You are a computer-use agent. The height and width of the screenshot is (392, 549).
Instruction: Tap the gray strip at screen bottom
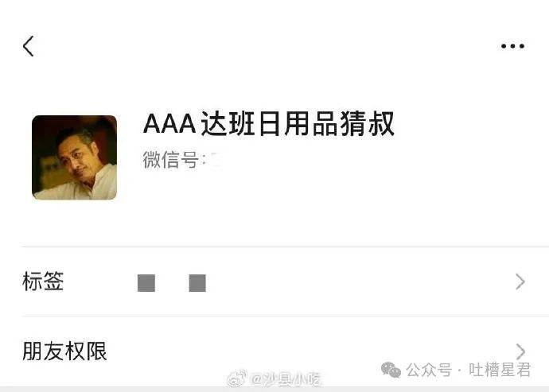tap(274, 390)
